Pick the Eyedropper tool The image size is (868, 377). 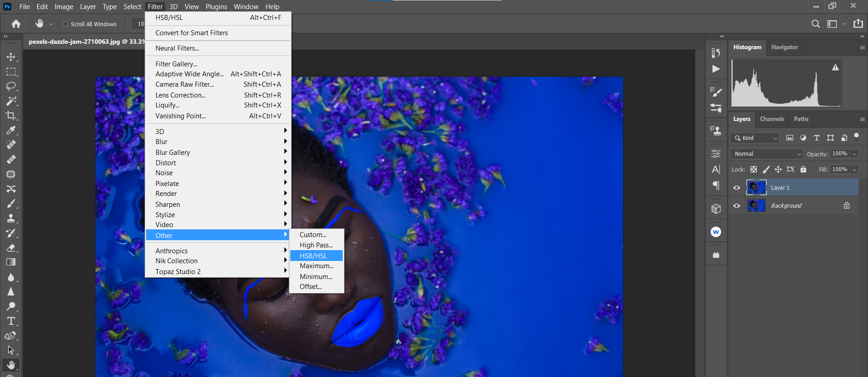(11, 130)
